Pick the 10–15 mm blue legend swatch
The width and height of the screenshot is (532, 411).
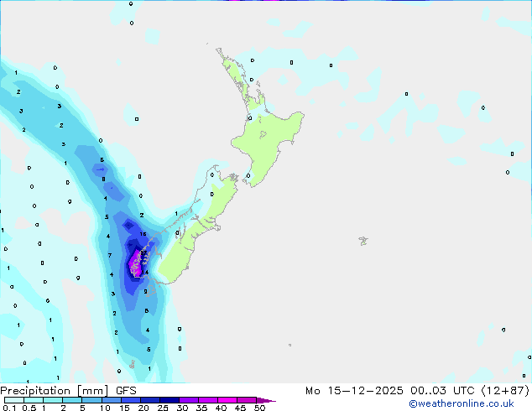[x=111, y=400]
